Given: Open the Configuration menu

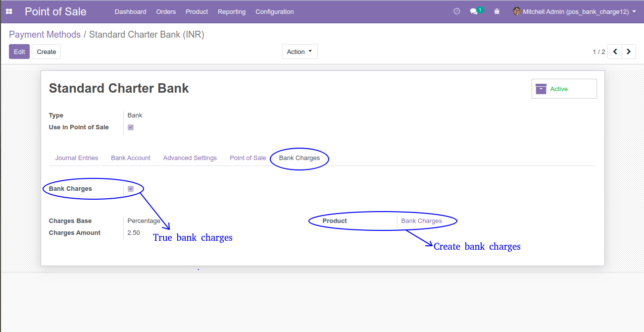Looking at the screenshot, I should (x=275, y=11).
